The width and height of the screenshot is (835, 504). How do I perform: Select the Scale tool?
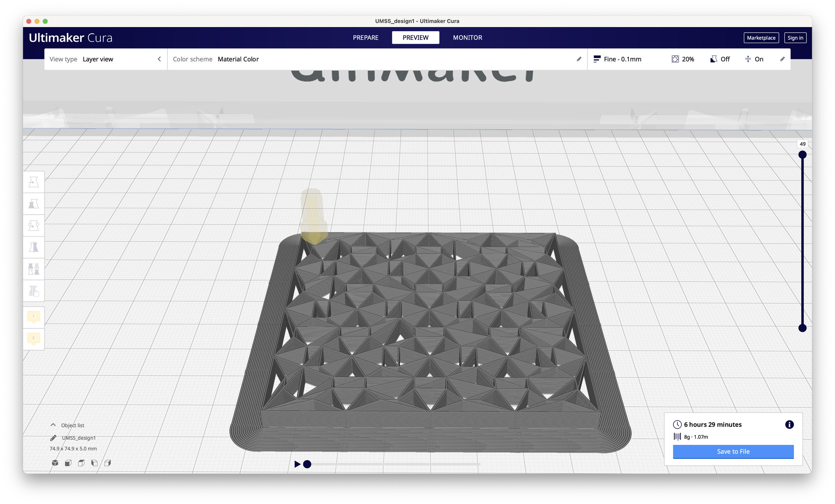34,204
